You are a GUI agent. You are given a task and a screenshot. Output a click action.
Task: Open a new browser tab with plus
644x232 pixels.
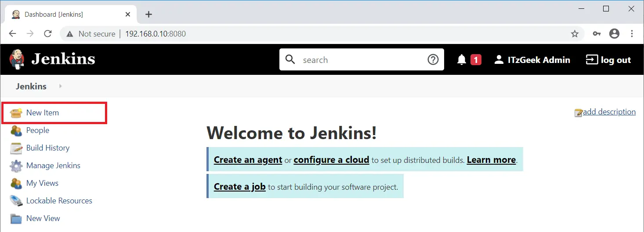(x=148, y=14)
